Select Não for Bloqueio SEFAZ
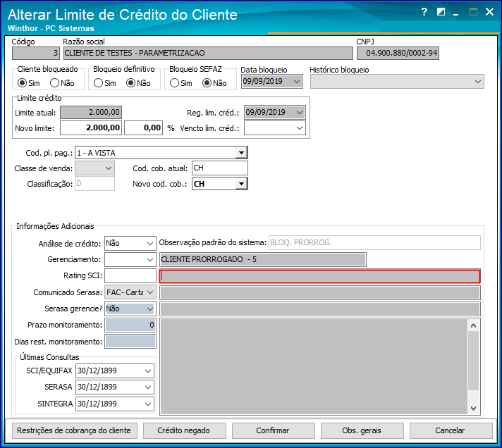This screenshot has width=502, height=448. pyautogui.click(x=207, y=83)
